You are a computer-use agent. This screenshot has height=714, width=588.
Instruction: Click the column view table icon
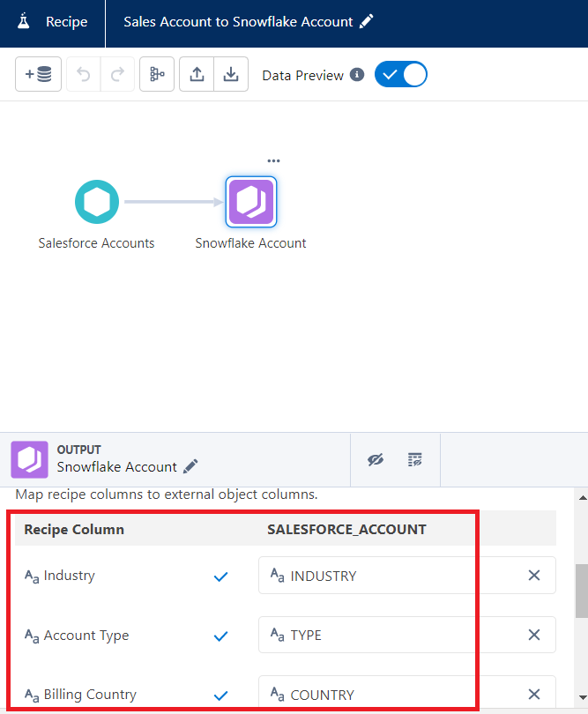(x=415, y=460)
